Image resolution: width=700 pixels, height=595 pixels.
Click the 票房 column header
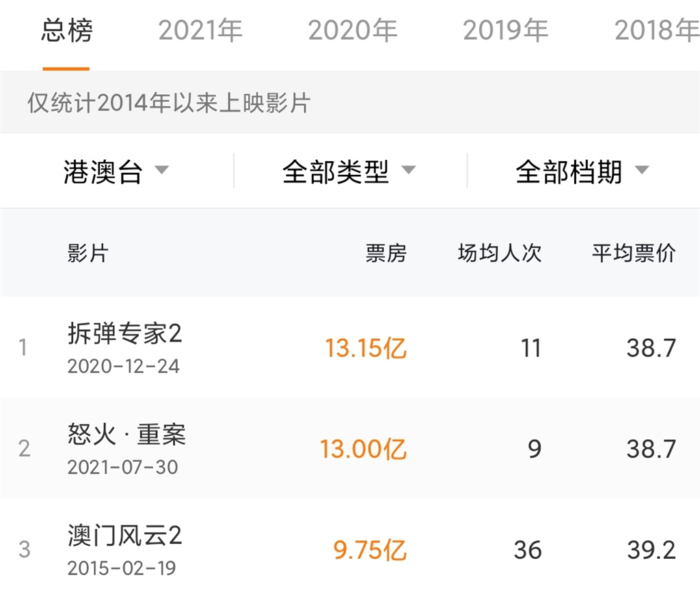pyautogui.click(x=387, y=253)
